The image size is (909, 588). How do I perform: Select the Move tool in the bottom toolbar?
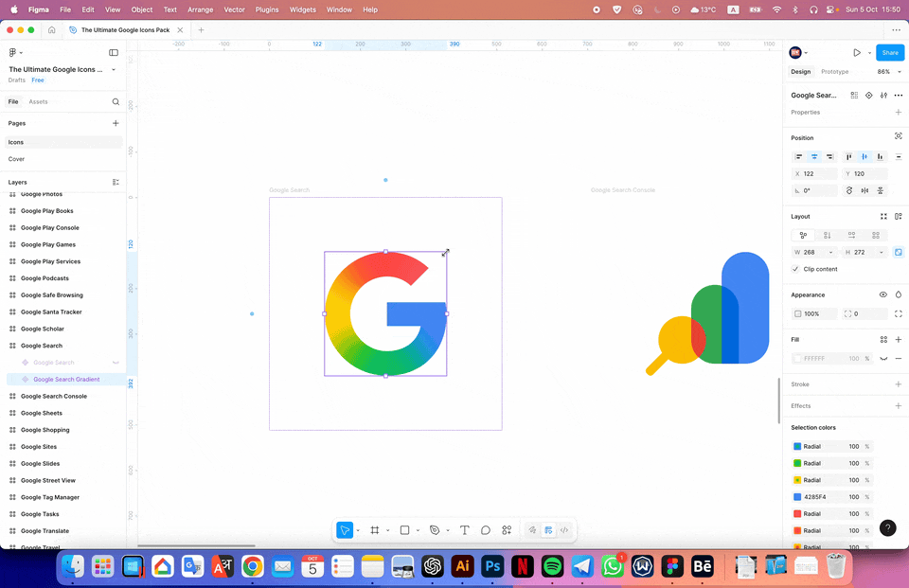click(345, 530)
